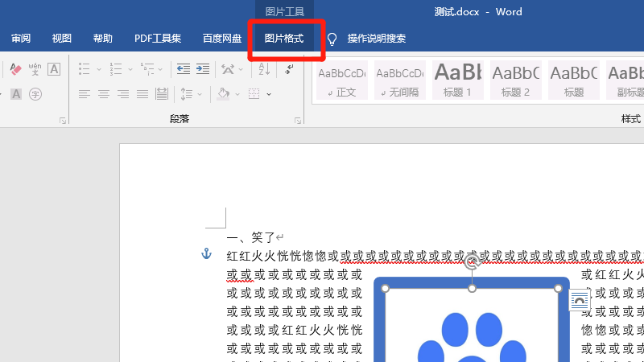Toggle the show paragraph marks button
The image size is (644, 362).
point(289,70)
